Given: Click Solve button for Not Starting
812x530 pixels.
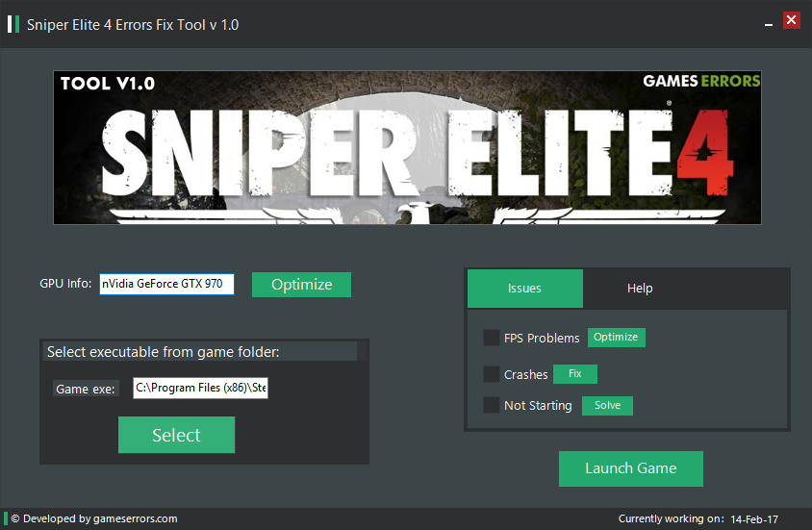Looking at the screenshot, I should pos(607,405).
